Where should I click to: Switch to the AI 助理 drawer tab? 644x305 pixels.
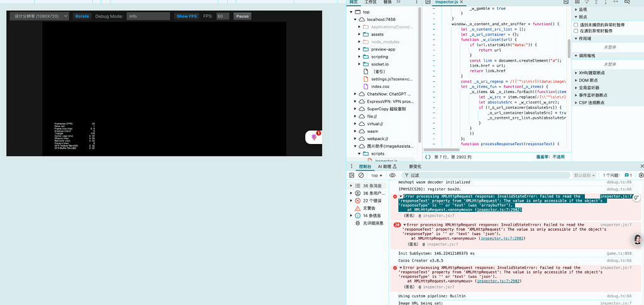[x=387, y=167]
